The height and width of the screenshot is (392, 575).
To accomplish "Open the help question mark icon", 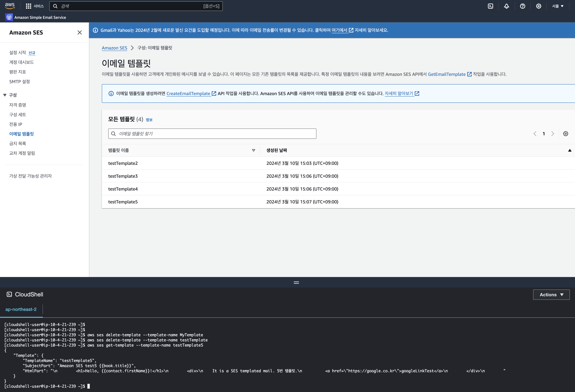I will pos(522,6).
